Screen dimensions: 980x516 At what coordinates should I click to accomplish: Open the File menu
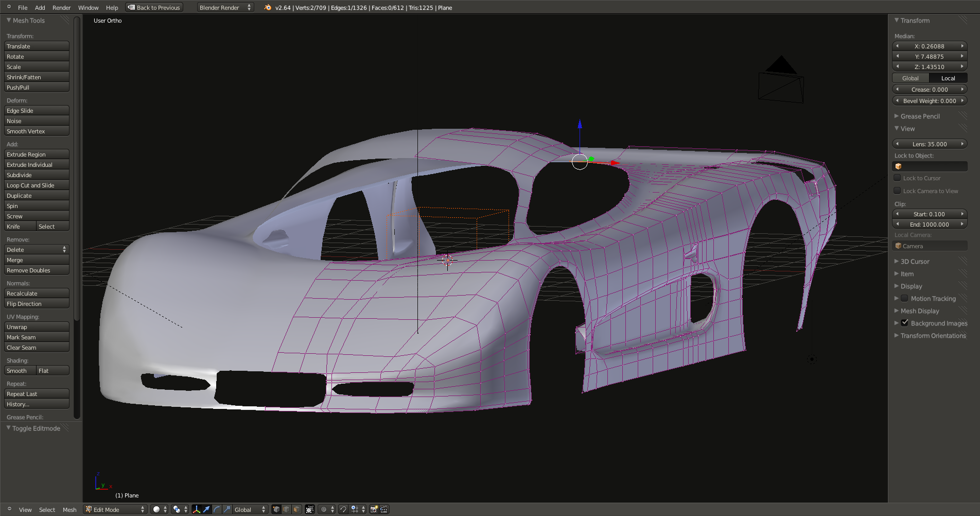[x=23, y=8]
